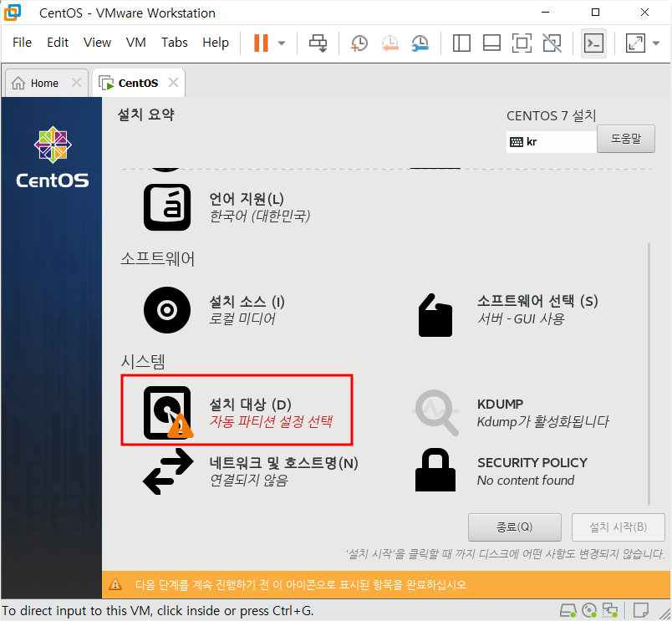Close the Home tab
This screenshot has width=672, height=621.
76,82
